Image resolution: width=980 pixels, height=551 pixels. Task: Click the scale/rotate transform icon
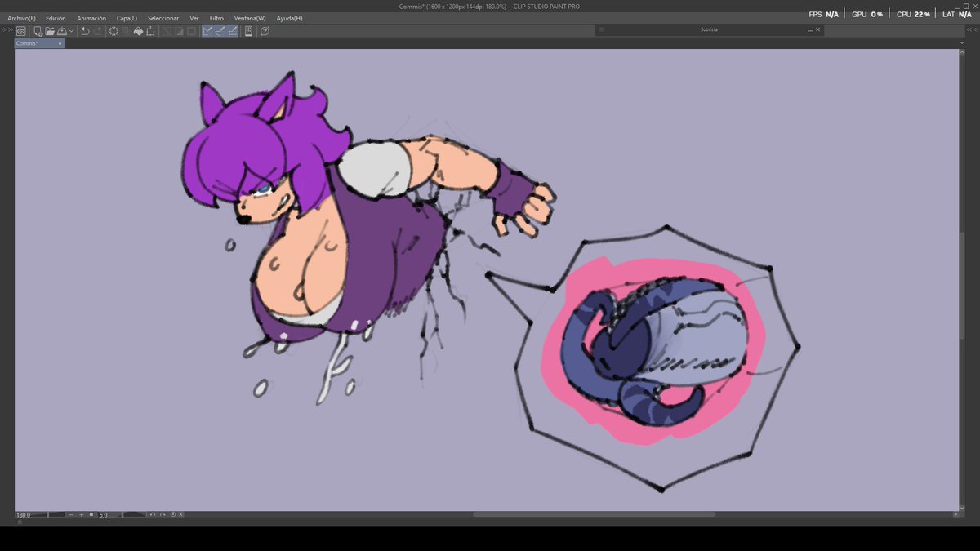tap(150, 31)
